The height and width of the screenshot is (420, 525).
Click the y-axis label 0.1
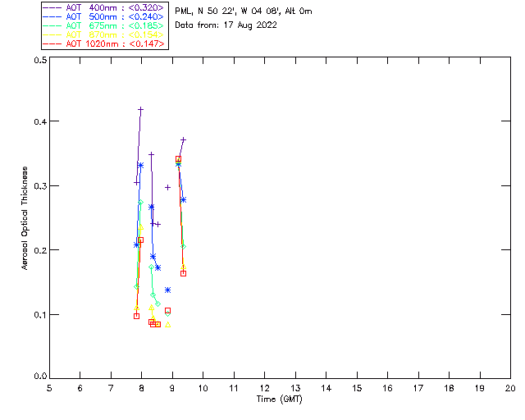pyautogui.click(x=40, y=315)
